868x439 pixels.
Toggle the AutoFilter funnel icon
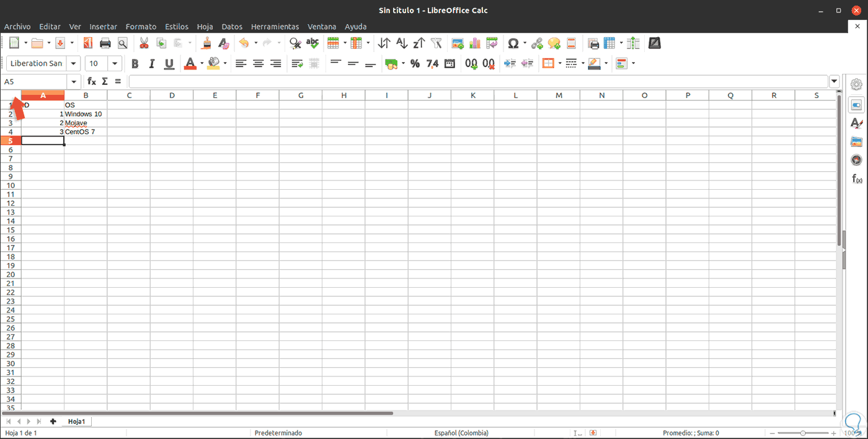tap(436, 43)
